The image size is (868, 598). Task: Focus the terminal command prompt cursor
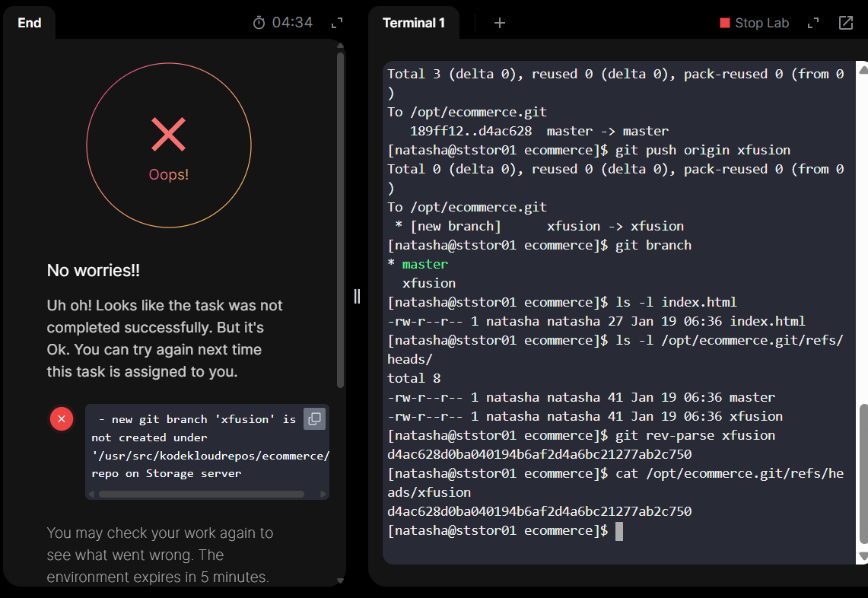pyautogui.click(x=619, y=531)
